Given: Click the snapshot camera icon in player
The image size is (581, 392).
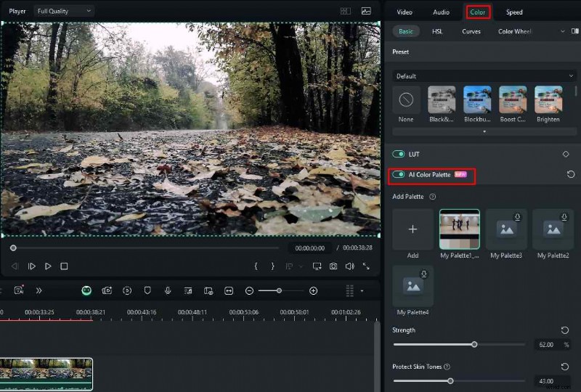Looking at the screenshot, I should point(333,266).
